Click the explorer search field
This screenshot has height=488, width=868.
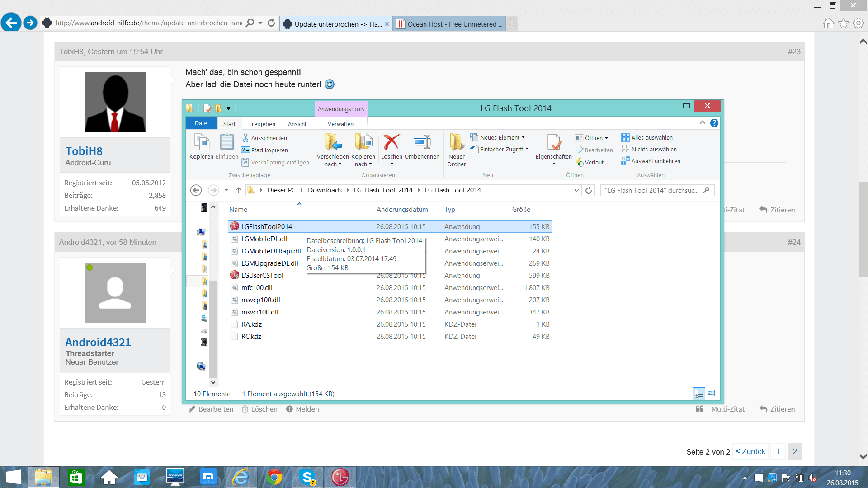(657, 190)
